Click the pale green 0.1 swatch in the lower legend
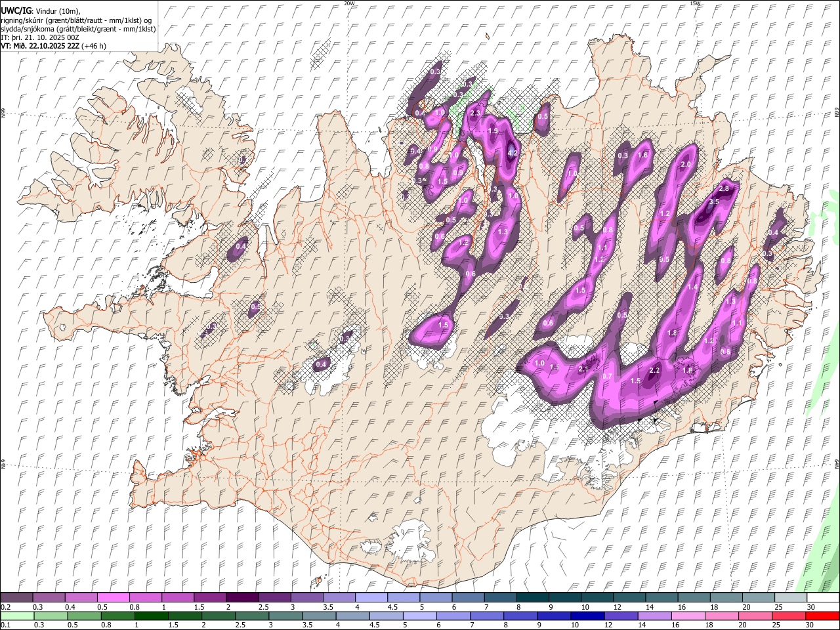The height and width of the screenshot is (630, 840). click(x=17, y=616)
